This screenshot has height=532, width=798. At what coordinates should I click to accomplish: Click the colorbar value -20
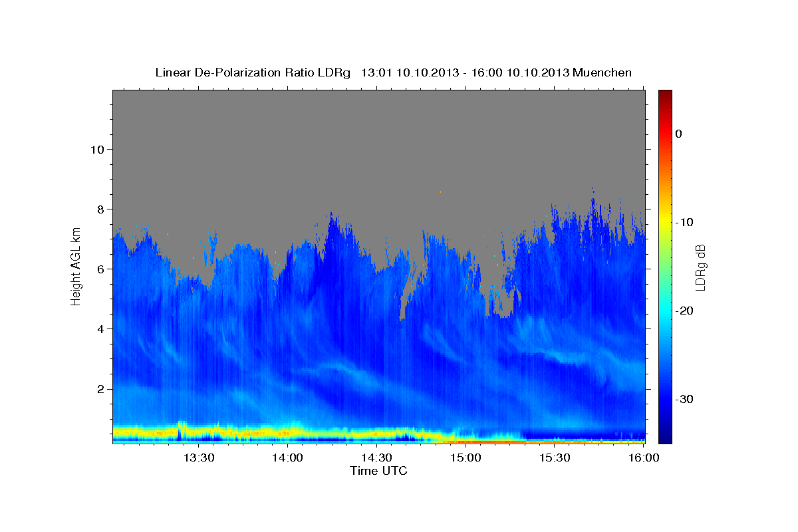coord(685,311)
